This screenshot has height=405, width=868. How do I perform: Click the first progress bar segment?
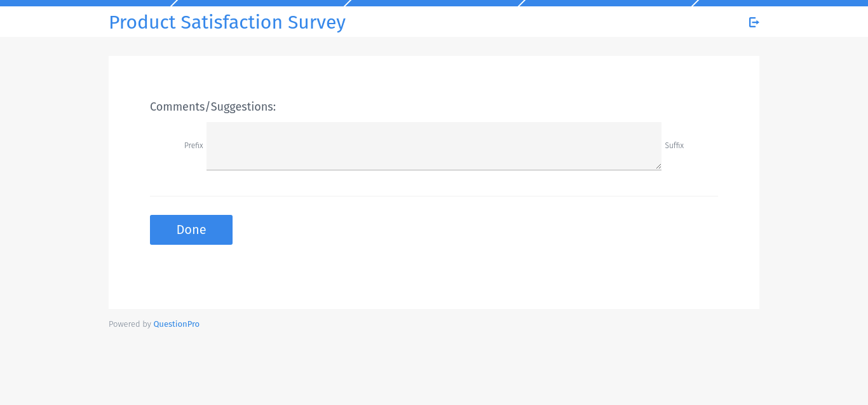click(x=86, y=3)
